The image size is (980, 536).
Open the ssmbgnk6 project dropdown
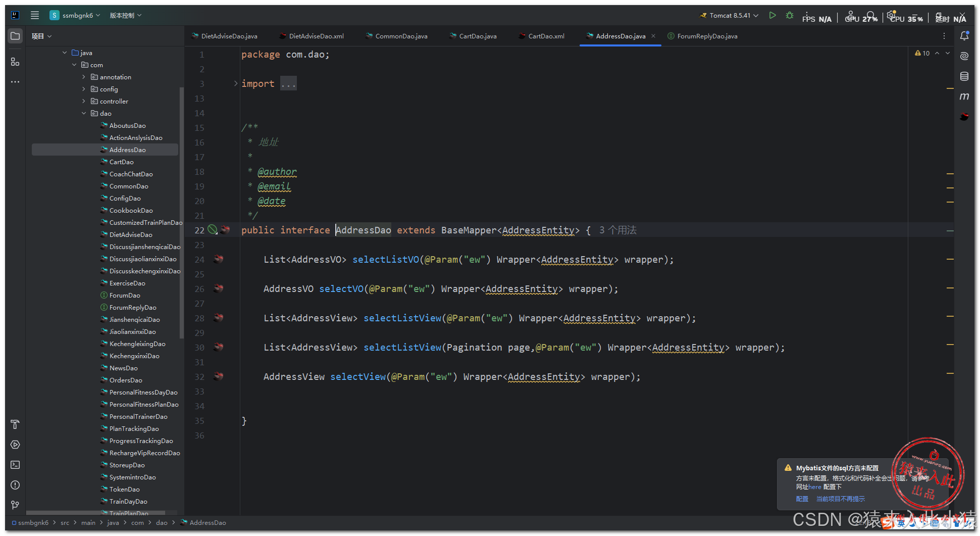point(75,15)
